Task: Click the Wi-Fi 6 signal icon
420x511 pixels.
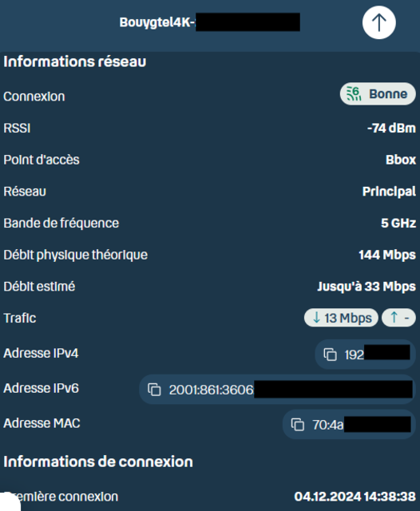Action: (x=354, y=94)
